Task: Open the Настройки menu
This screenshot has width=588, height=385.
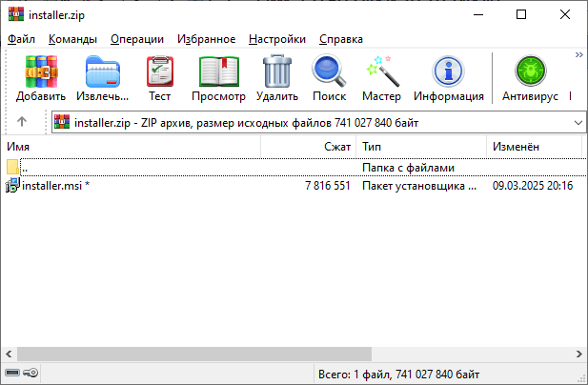Action: pos(276,39)
